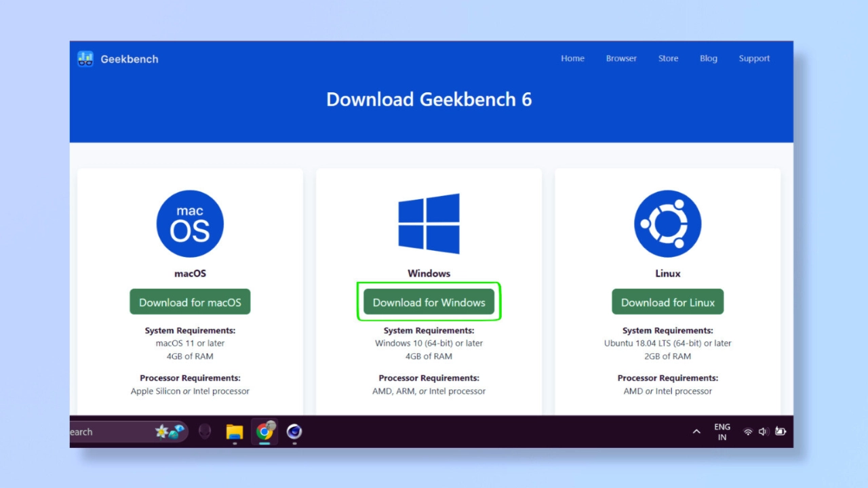This screenshot has width=868, height=488.
Task: Open the Browser nav item
Action: point(621,58)
